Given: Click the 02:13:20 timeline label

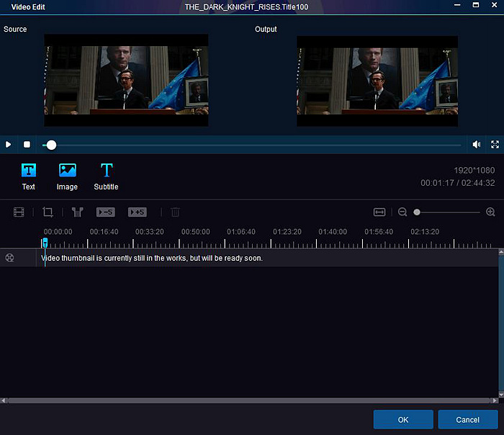Looking at the screenshot, I should (425, 232).
